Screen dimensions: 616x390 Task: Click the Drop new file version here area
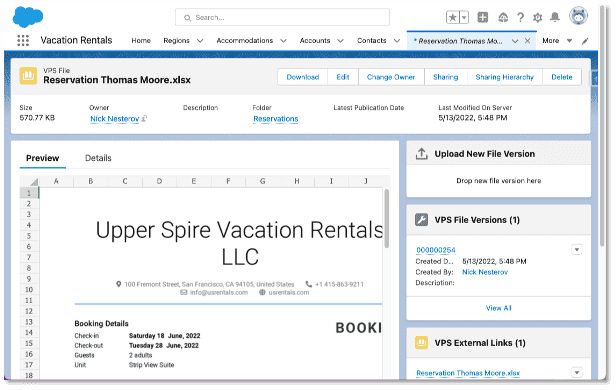(x=499, y=181)
